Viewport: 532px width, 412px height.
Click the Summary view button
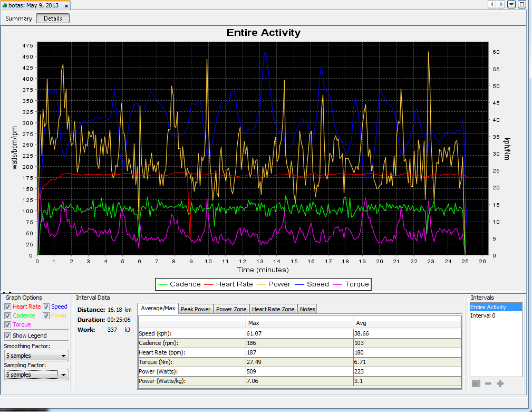(18, 18)
